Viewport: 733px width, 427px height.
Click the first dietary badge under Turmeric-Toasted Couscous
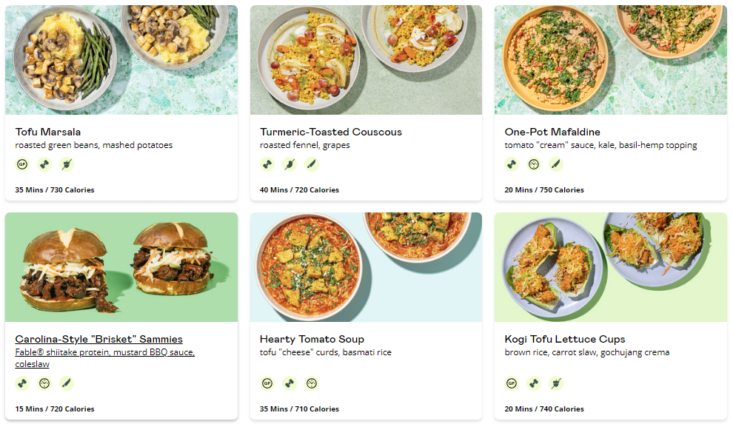pyautogui.click(x=267, y=164)
